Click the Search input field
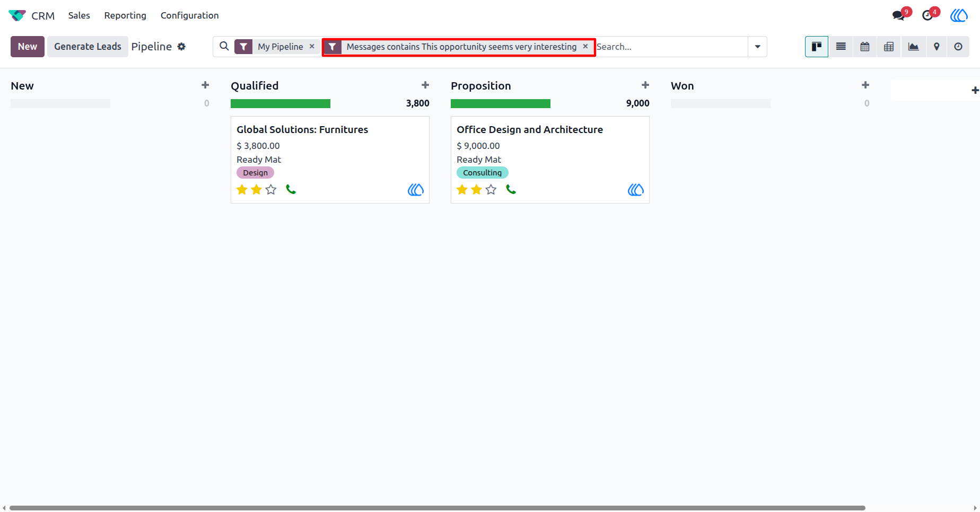The height and width of the screenshot is (512, 980). 671,47
